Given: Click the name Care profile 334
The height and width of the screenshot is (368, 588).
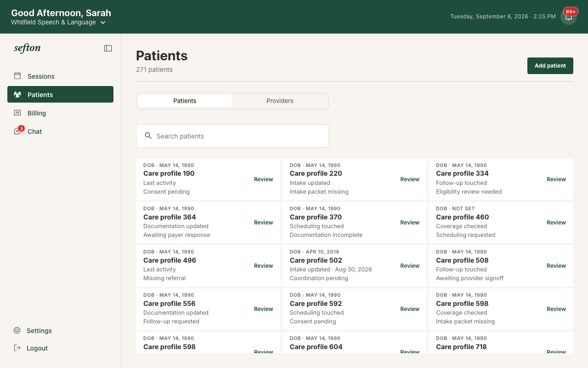Looking at the screenshot, I should coord(462,173).
